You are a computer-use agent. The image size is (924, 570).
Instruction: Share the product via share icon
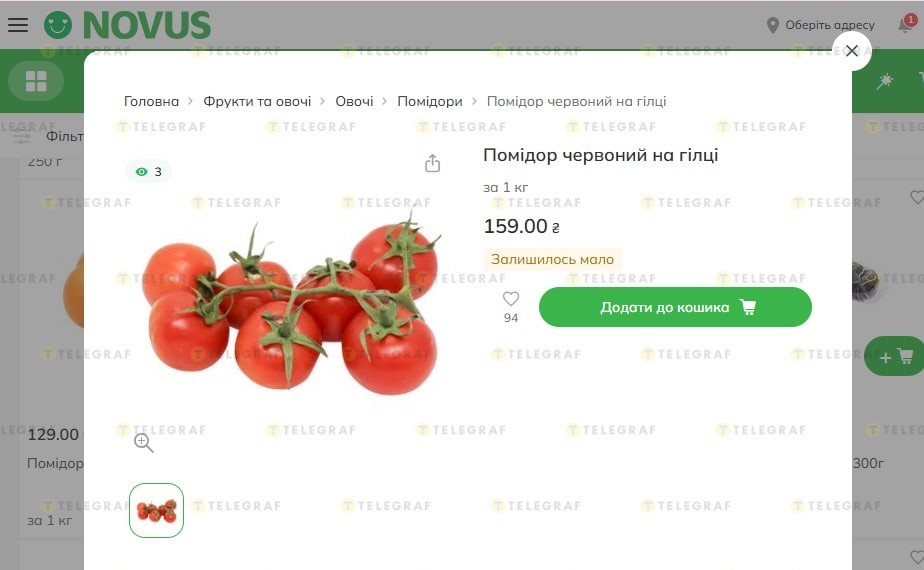[433, 163]
